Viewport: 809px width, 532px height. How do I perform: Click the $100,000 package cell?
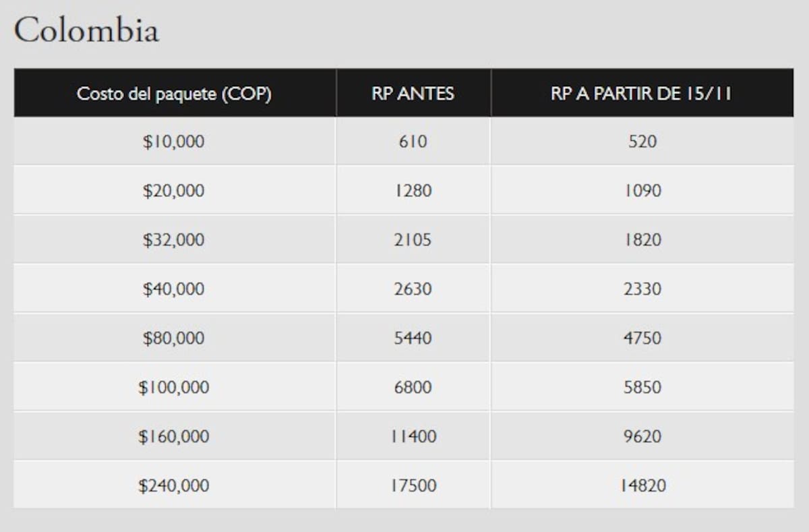click(x=174, y=388)
